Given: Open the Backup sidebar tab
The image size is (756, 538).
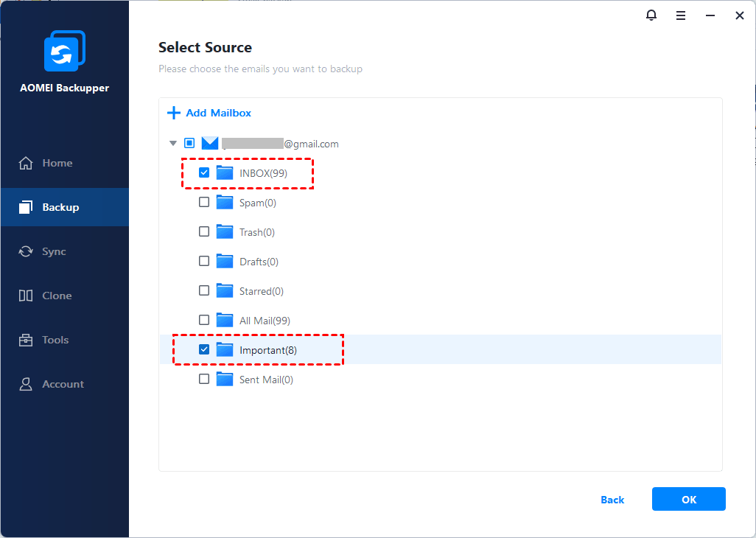Looking at the screenshot, I should click(x=60, y=207).
